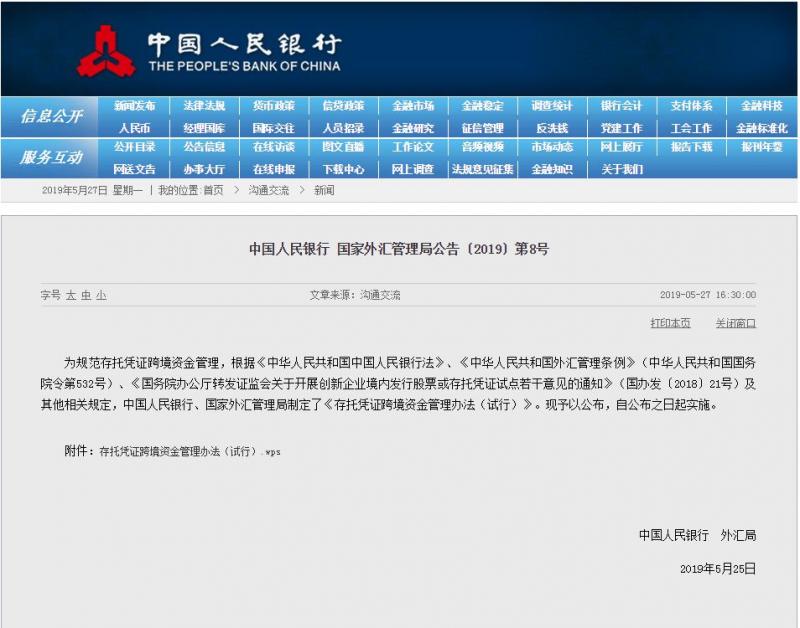This screenshot has height=628, width=800.
Task: Open the 新闻发布 menu item
Action: 135,106
